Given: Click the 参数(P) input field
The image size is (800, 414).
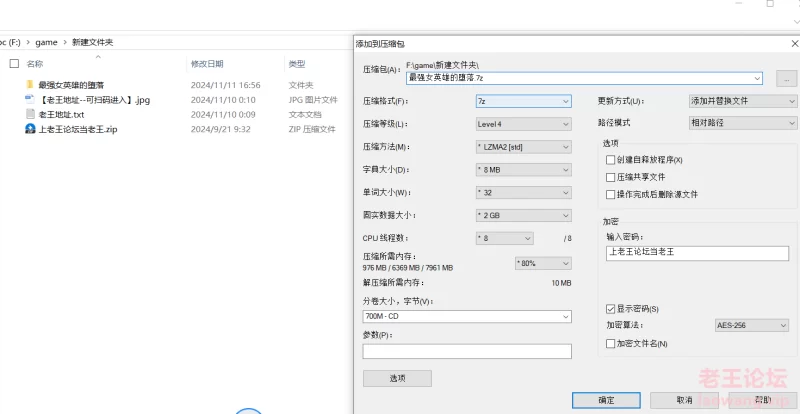Looking at the screenshot, I should point(467,351).
